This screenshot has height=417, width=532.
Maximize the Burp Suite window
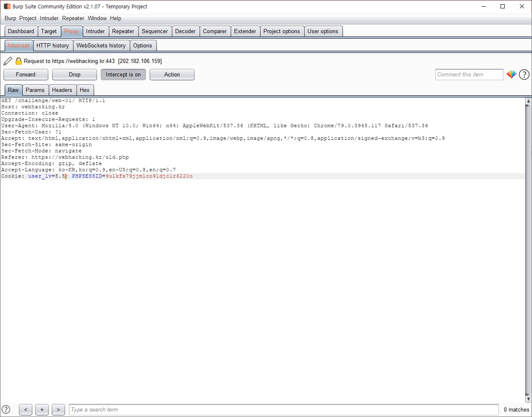click(x=503, y=6)
